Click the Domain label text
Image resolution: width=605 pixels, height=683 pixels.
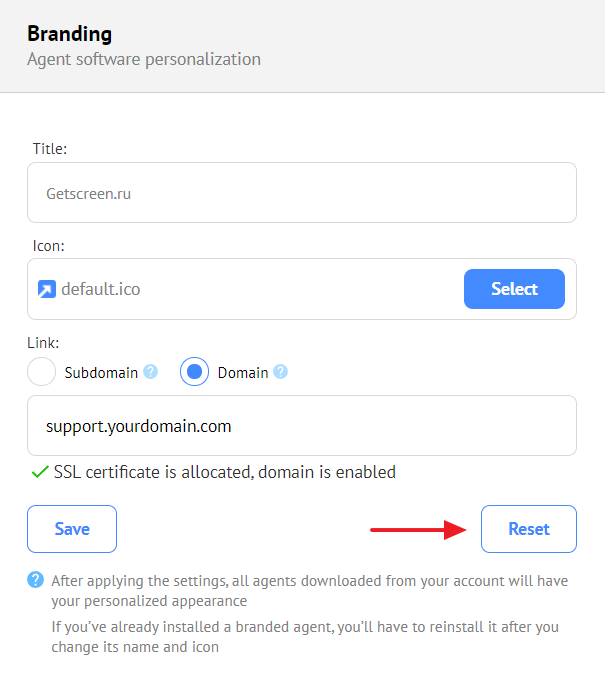tap(243, 373)
